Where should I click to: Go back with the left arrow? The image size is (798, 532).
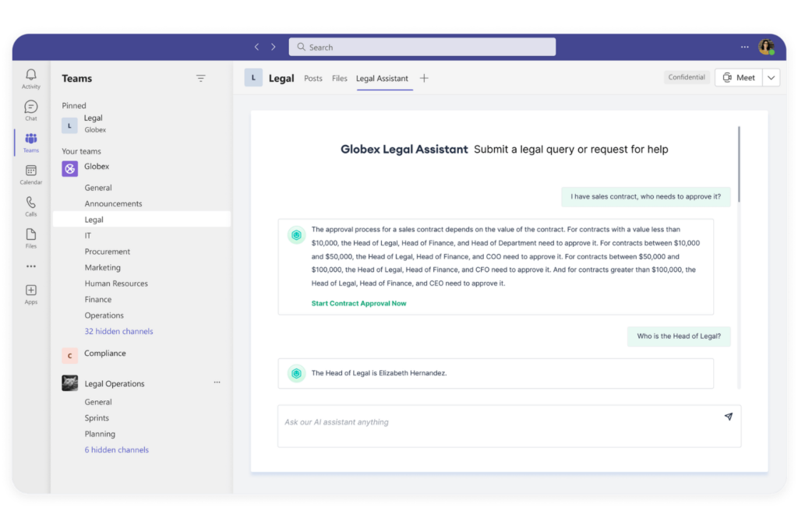point(256,47)
